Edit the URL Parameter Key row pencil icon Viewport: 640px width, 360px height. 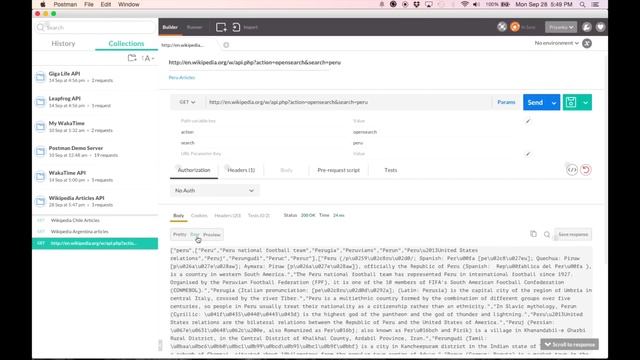528,154
